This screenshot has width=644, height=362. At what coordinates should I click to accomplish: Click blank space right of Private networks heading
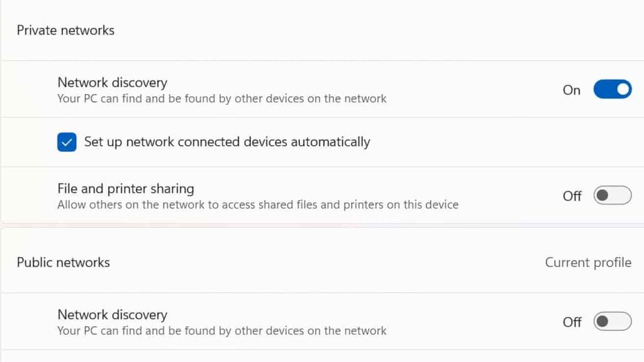tap(377, 30)
